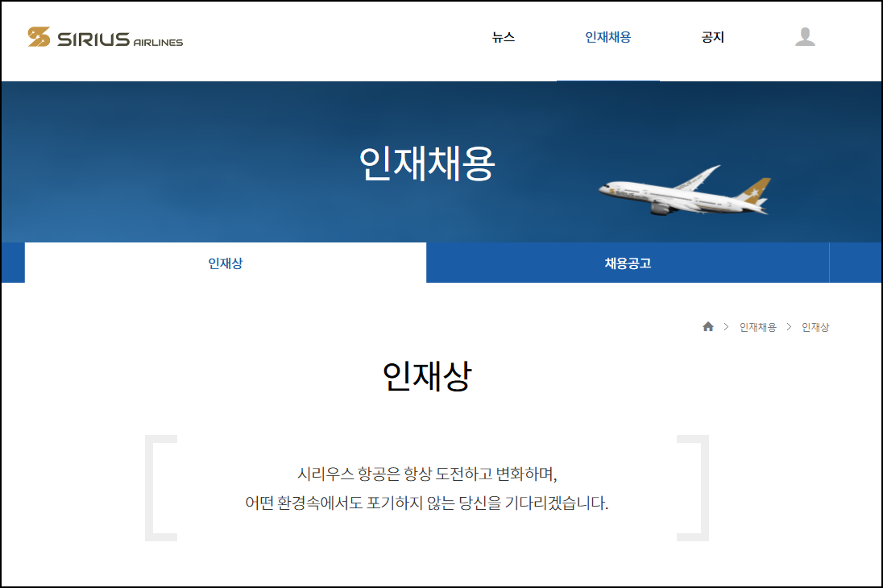Switch to the 채용공고 tab
This screenshot has width=883, height=588.
click(628, 262)
